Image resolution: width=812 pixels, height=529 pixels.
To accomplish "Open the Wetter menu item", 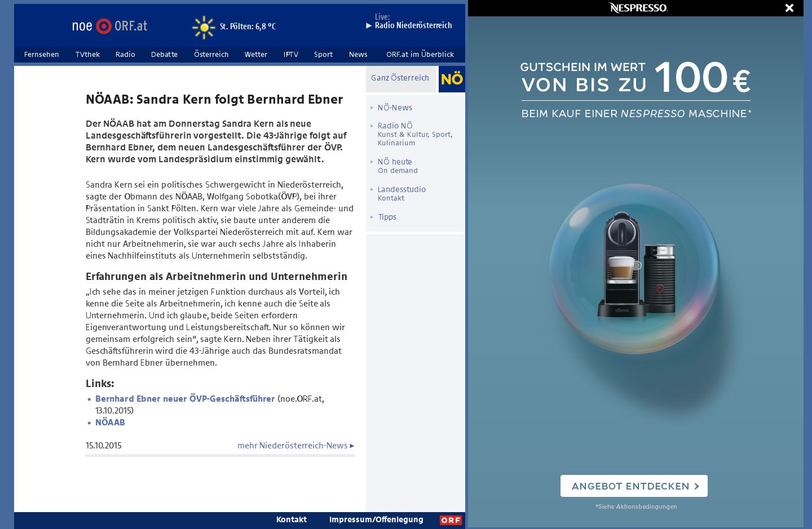I will [x=256, y=55].
